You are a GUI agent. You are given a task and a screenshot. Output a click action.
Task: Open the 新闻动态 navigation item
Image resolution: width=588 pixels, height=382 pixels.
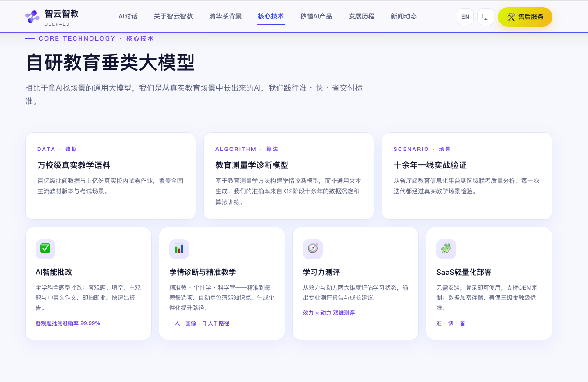(x=404, y=16)
